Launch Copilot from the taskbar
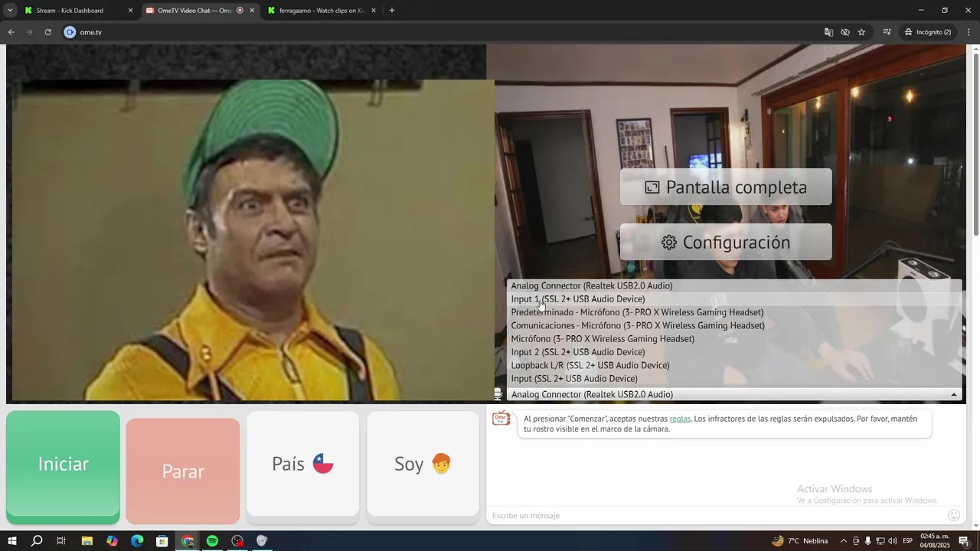Image resolution: width=980 pixels, height=551 pixels. (112, 541)
